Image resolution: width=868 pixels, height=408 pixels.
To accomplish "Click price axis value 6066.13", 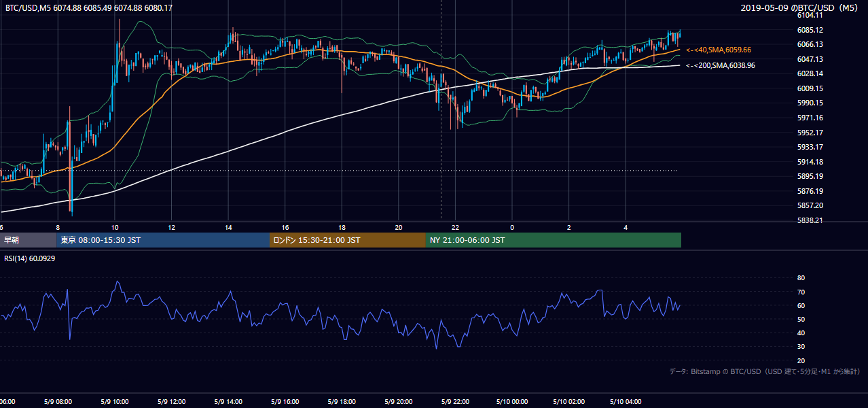I will point(810,44).
